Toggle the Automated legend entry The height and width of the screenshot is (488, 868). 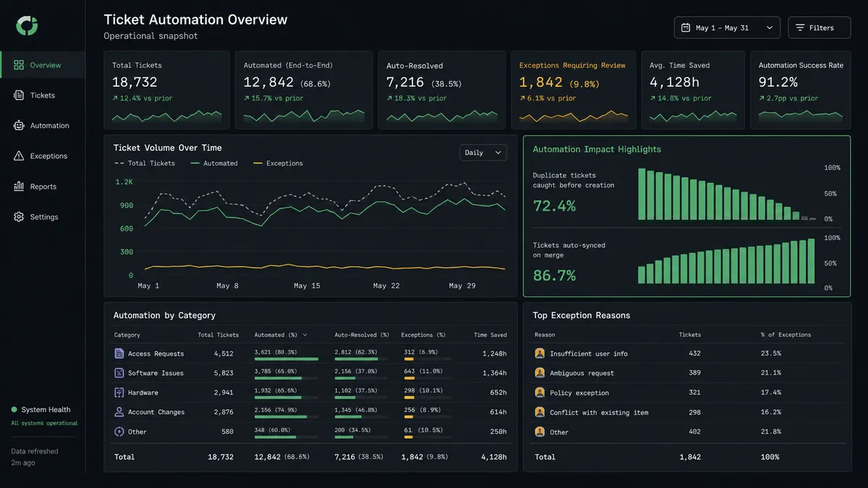click(x=214, y=163)
